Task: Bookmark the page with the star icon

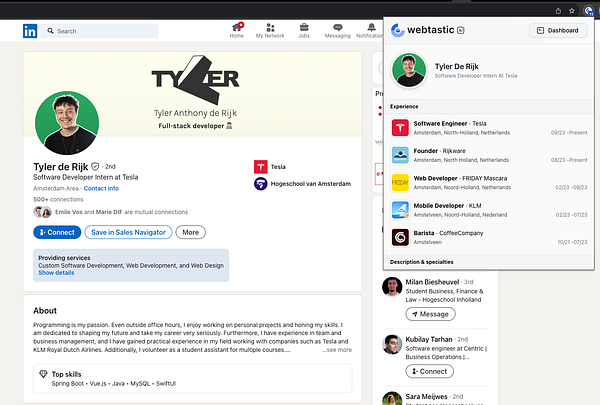Action: coord(572,11)
